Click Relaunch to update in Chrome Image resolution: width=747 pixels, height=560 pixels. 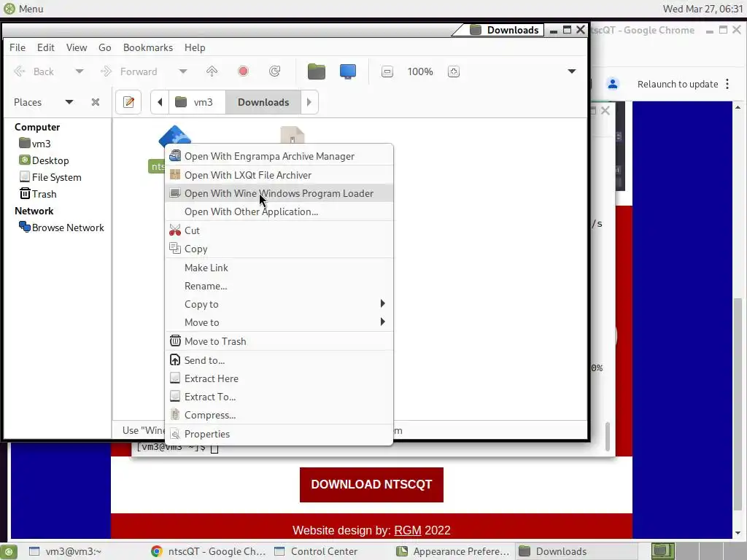coord(678,85)
